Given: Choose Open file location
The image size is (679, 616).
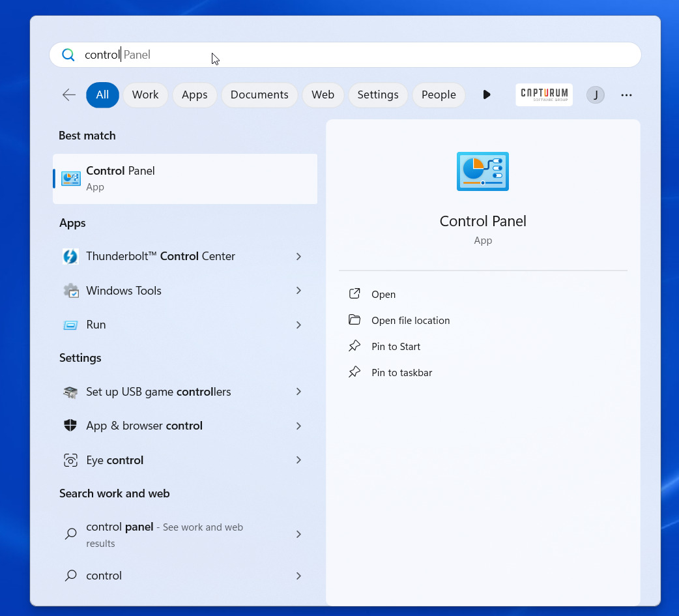Looking at the screenshot, I should pos(410,321).
